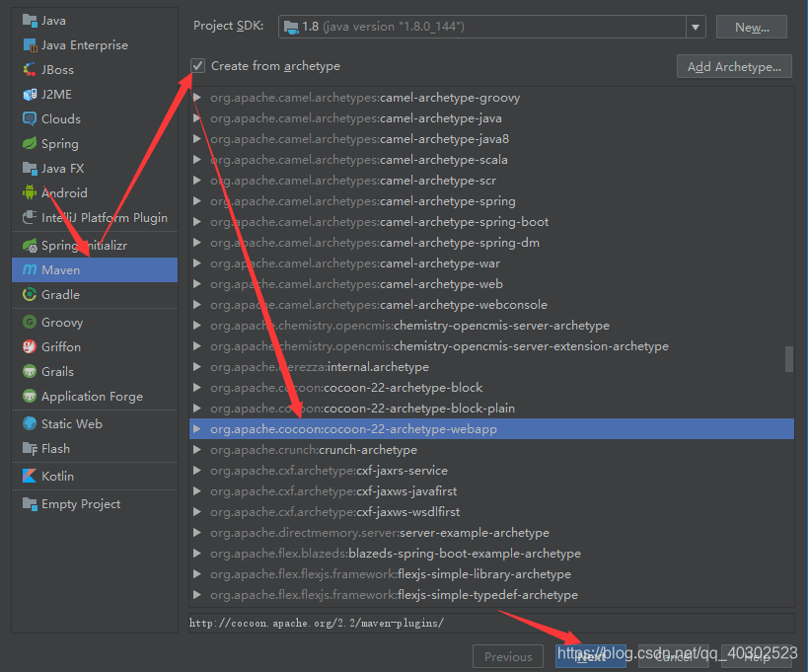The width and height of the screenshot is (808, 672).
Task: Expand the camel-archetype-java8 node
Action: (x=197, y=138)
